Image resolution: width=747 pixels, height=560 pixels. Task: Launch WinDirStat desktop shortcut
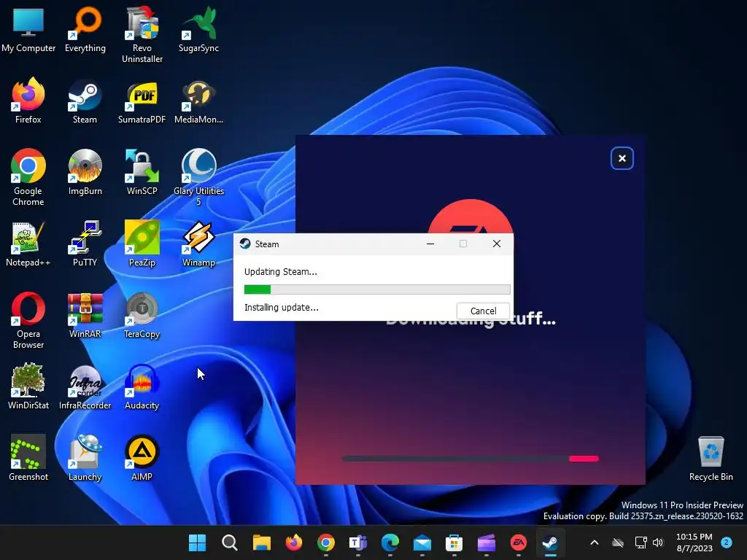[x=28, y=386]
